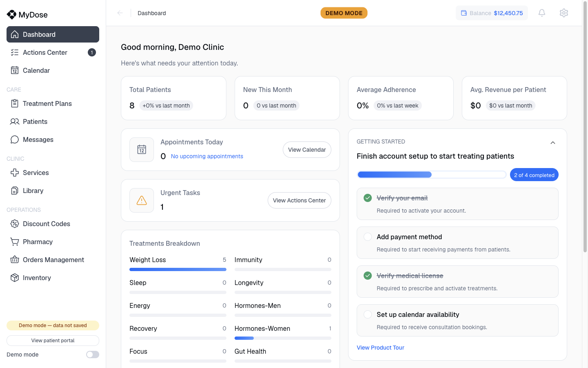
Task: Open Discount Codes in the sidebar
Action: (x=53, y=224)
